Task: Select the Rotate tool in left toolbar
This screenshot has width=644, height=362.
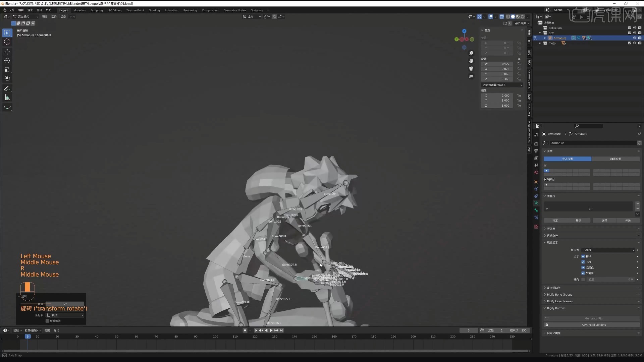Action: coord(7,61)
